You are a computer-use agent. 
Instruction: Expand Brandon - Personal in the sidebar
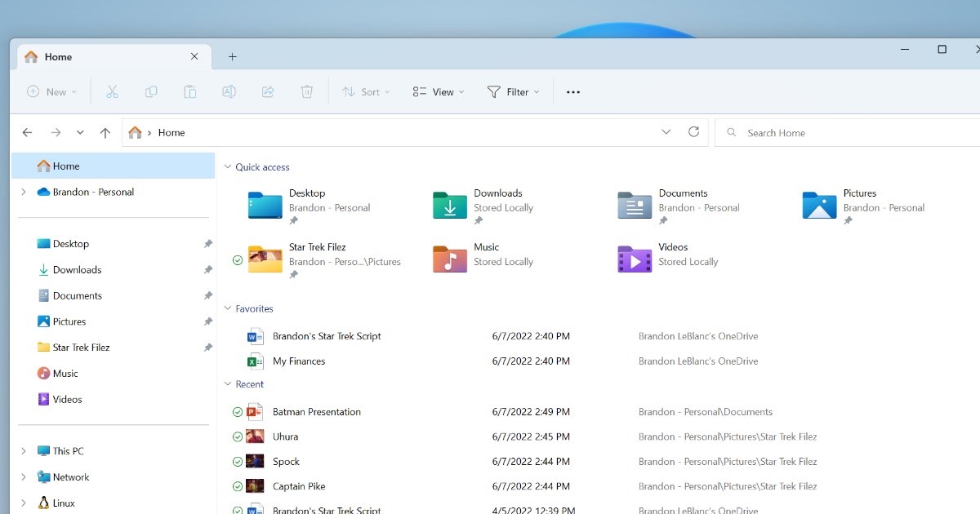[23, 193]
